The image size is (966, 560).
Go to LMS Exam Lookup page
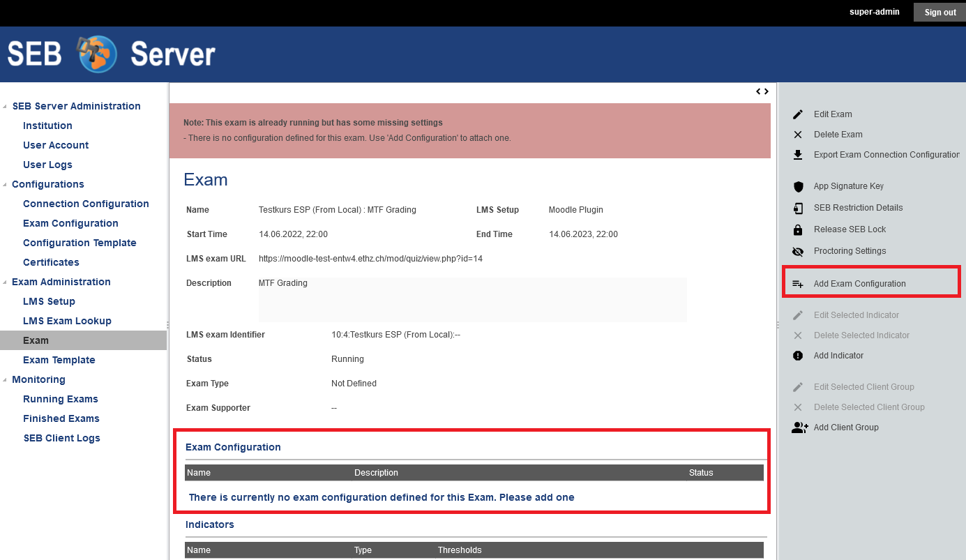coord(67,321)
